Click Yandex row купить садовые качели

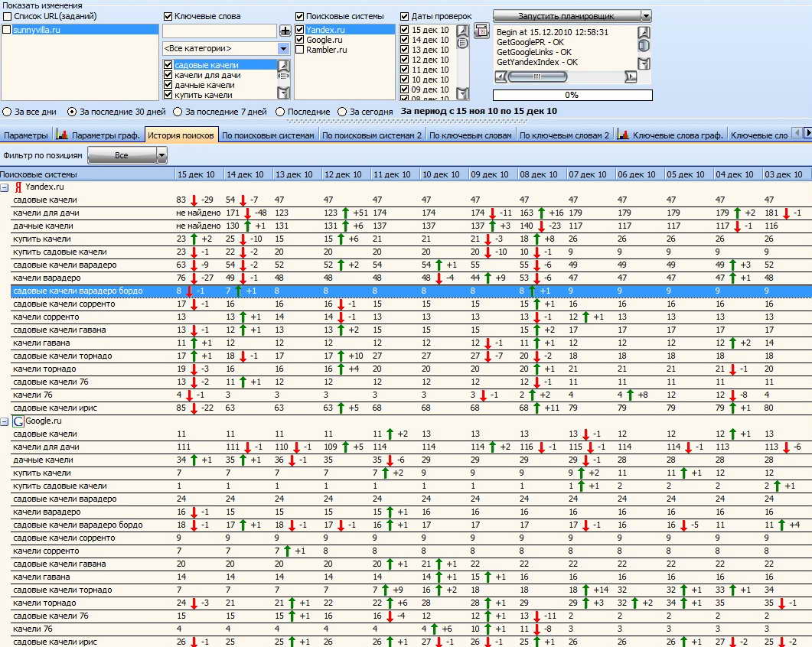(411, 252)
